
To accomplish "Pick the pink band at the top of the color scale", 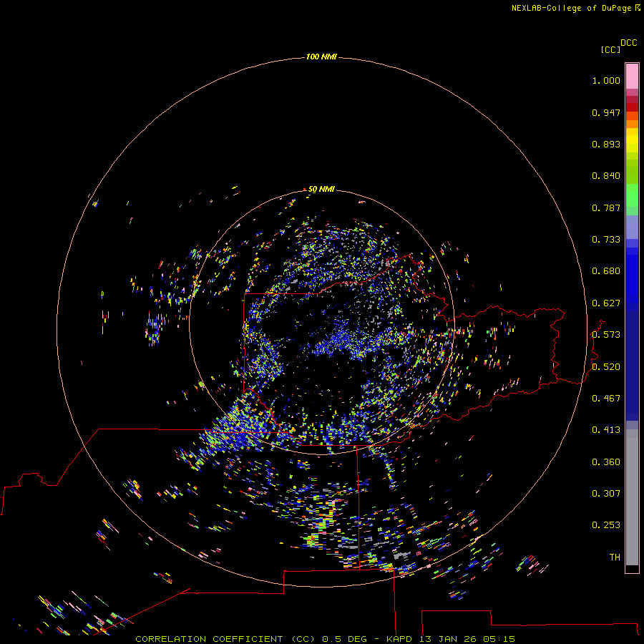I will coord(632,77).
